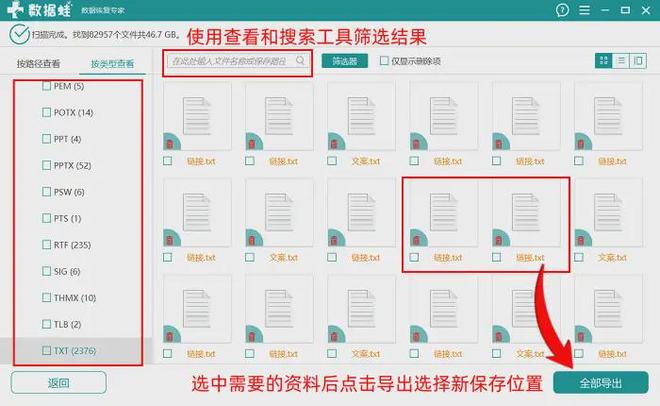Switch to the 按路径查看 tab
Image resolution: width=660 pixels, height=406 pixels.
pyautogui.click(x=38, y=64)
